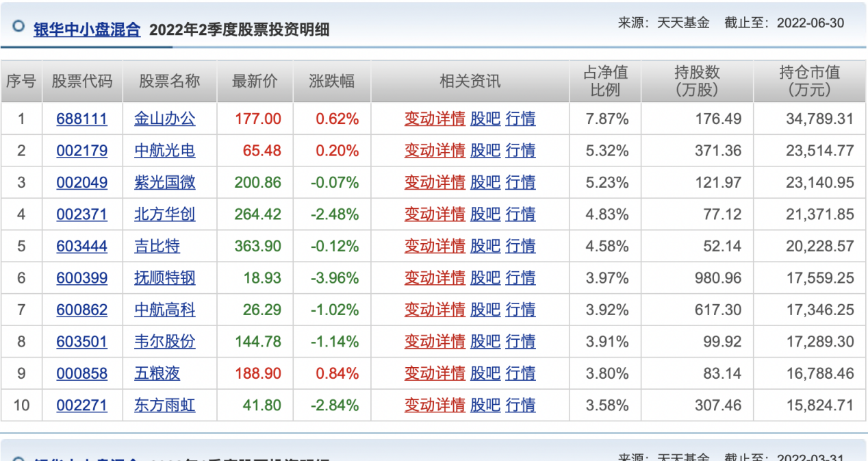Image resolution: width=868 pixels, height=461 pixels.
Task: Click 变动详情 for 中航光电
Action: click(434, 151)
